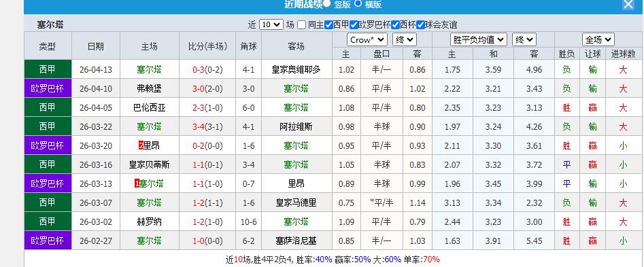
Task: Click draw odds 3.91 in 塞萨洛尼基 row
Action: click(493, 241)
